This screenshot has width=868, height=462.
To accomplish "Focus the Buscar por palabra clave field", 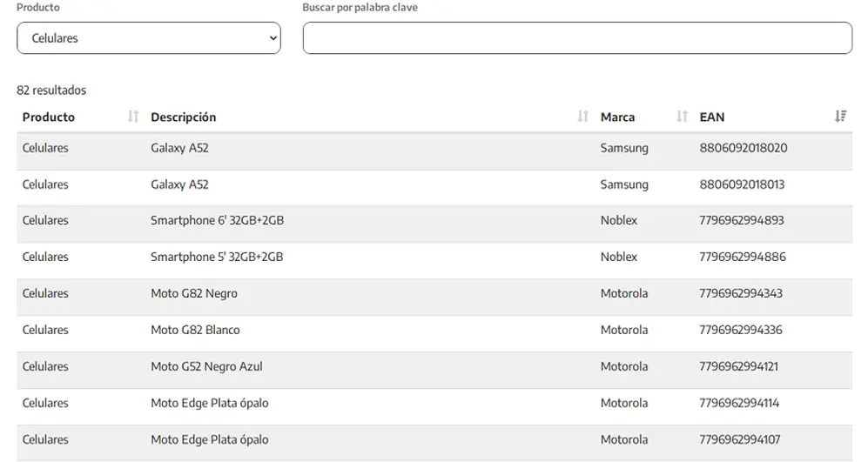I will (577, 37).
